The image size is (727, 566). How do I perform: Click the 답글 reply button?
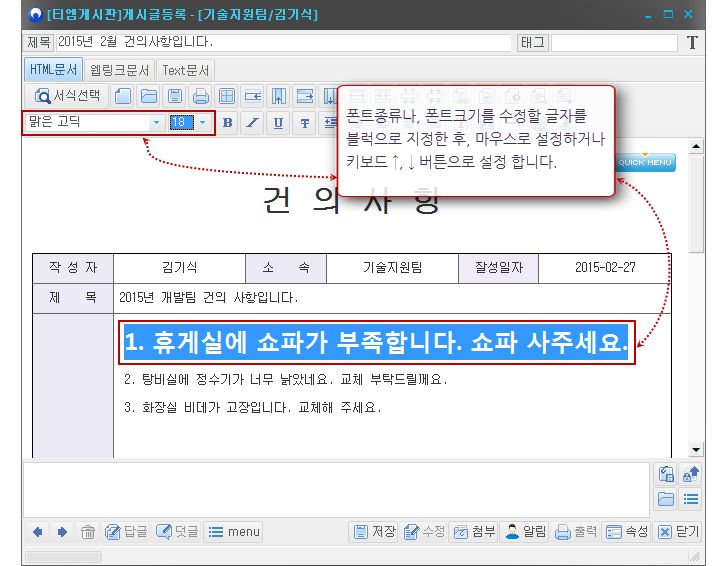coord(126,532)
